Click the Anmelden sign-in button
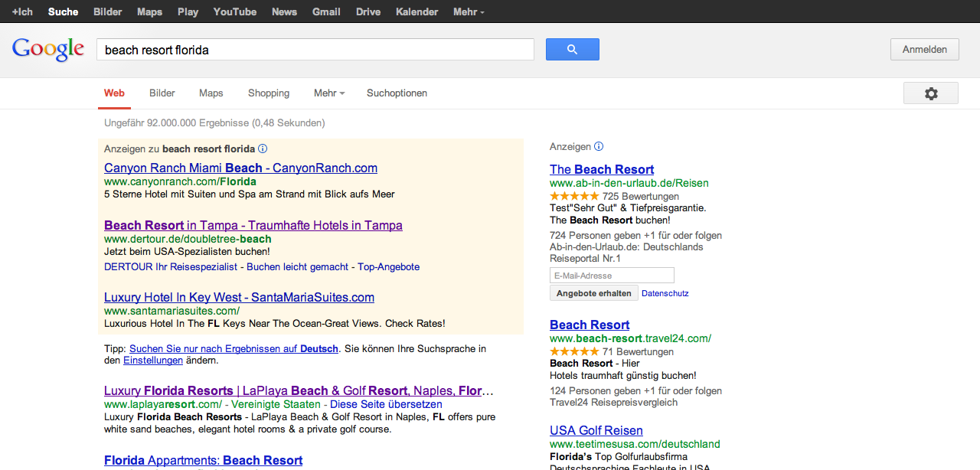Viewport: 980px width, 470px height. click(924, 50)
